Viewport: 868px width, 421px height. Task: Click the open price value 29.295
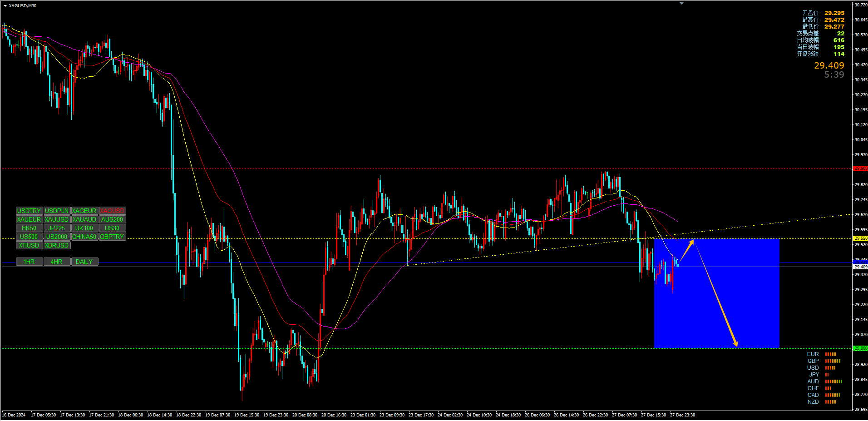[x=834, y=13]
